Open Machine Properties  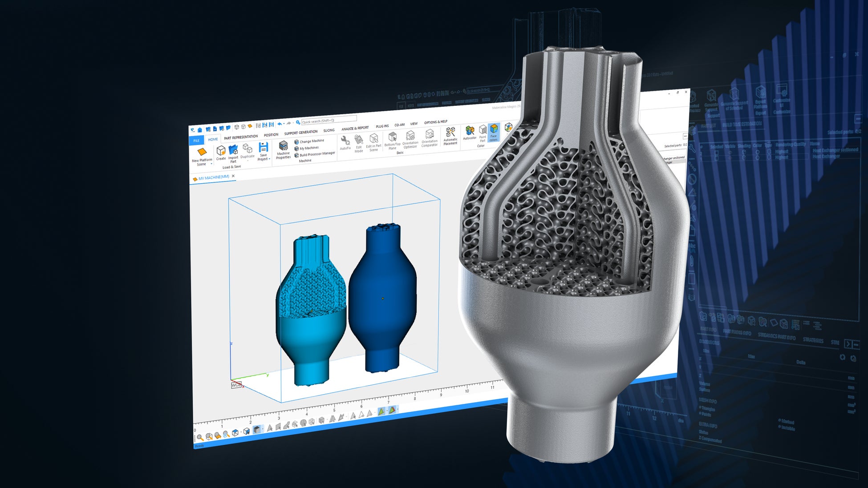283,146
